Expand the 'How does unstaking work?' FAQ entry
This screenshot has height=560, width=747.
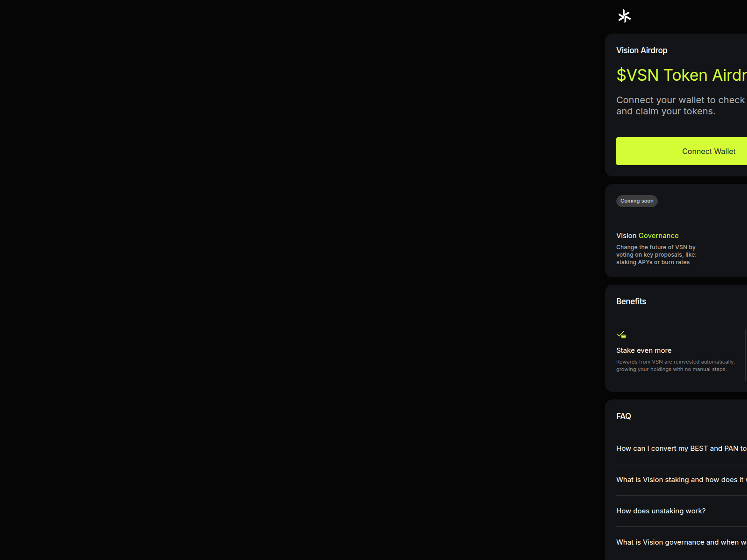coord(661,511)
